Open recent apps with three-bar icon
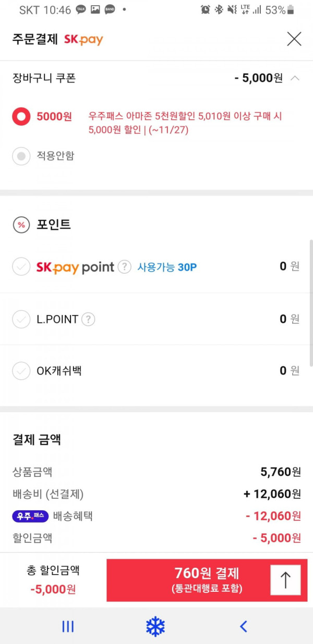The width and height of the screenshot is (313, 644). tap(68, 626)
